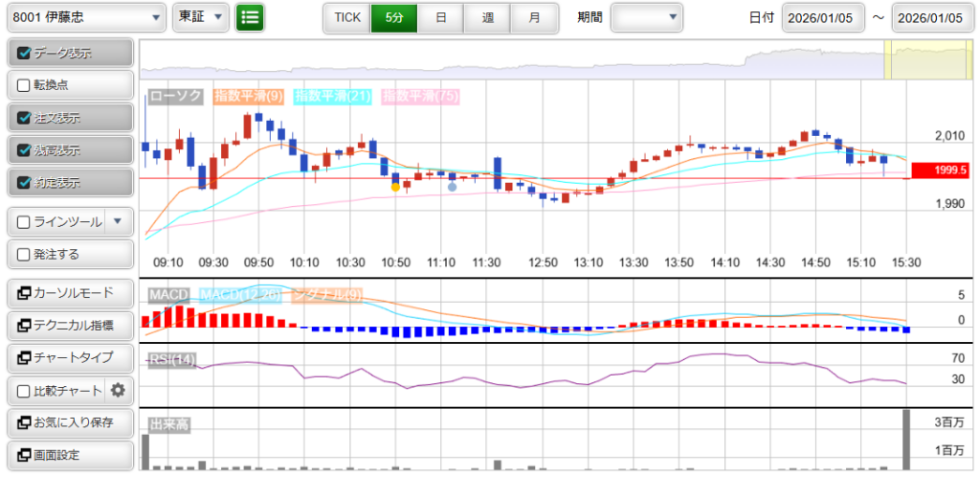Screen dimensions: 980x477
Task: Click the カーソルモード popup icon
Action: coord(24,293)
